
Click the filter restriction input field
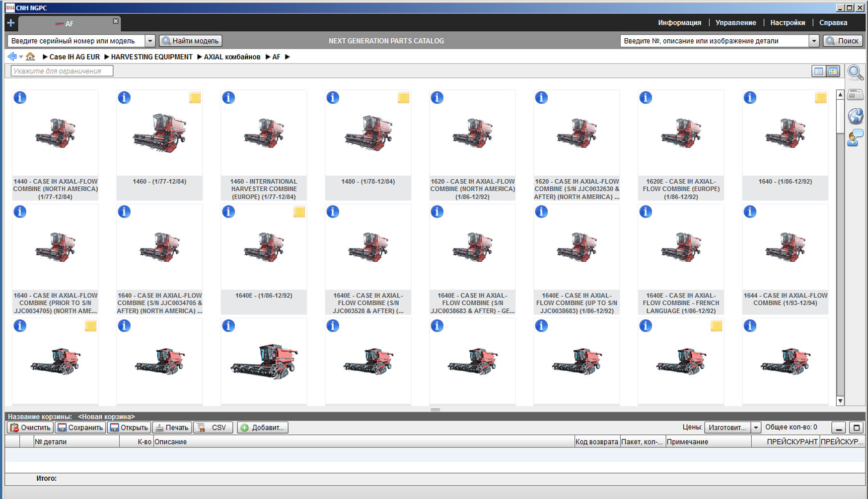(x=62, y=71)
